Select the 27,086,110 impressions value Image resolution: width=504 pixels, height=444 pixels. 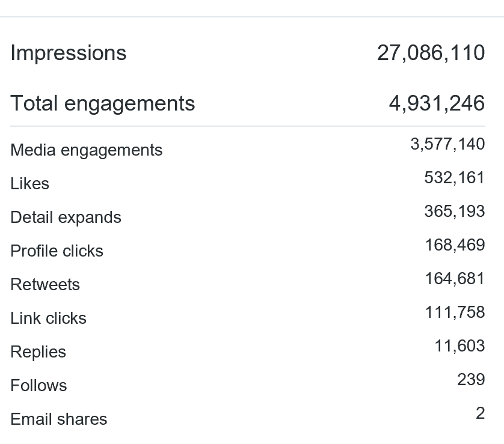[x=431, y=53]
